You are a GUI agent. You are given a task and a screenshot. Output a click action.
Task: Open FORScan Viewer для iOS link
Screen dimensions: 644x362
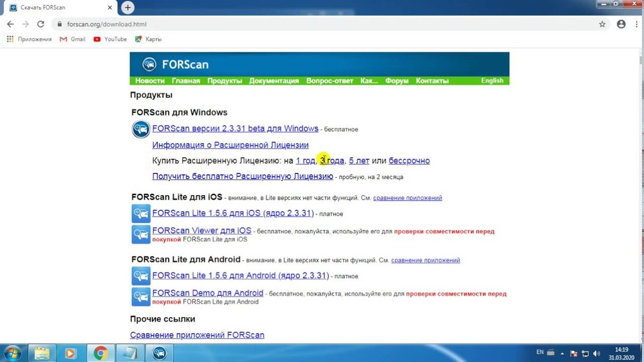pyautogui.click(x=202, y=230)
